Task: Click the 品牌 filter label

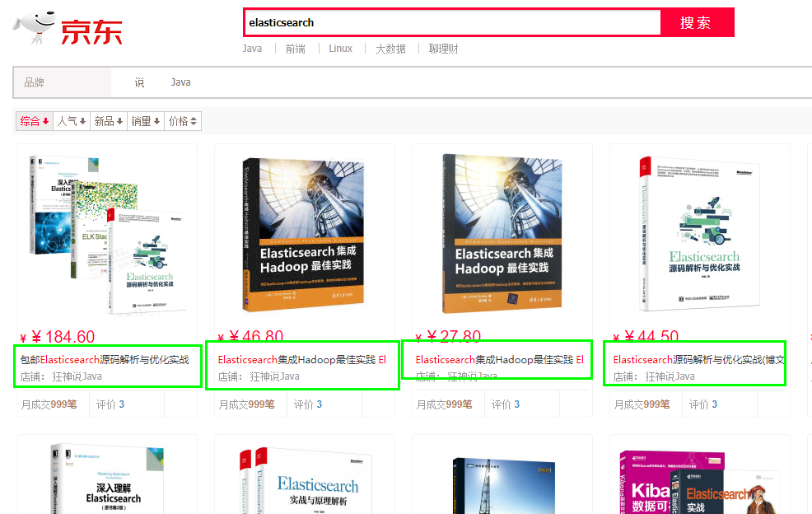Action: coord(35,82)
